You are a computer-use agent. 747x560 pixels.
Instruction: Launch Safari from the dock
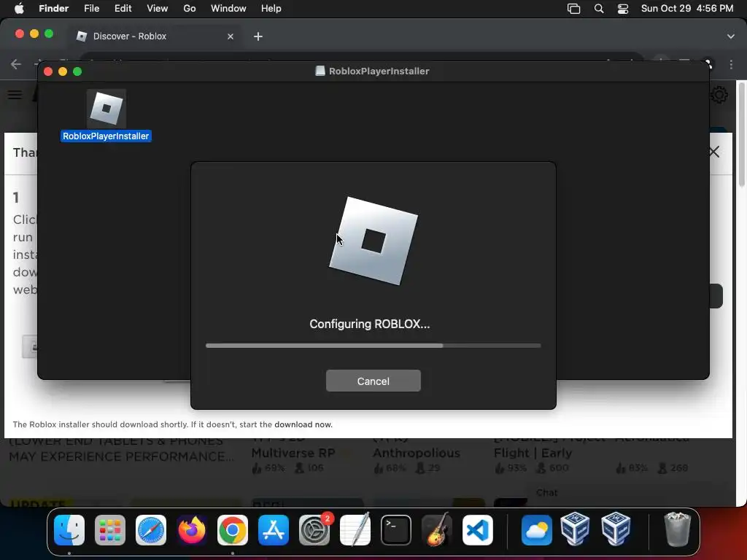click(151, 530)
